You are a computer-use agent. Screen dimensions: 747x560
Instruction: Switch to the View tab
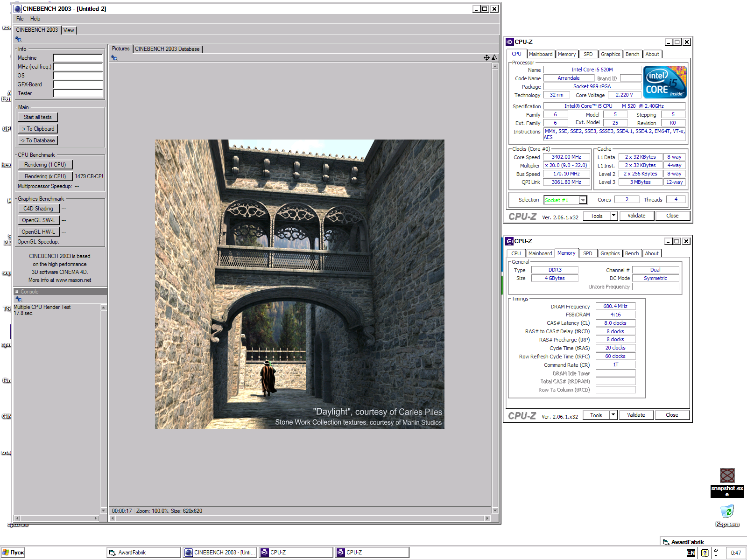pyautogui.click(x=69, y=30)
